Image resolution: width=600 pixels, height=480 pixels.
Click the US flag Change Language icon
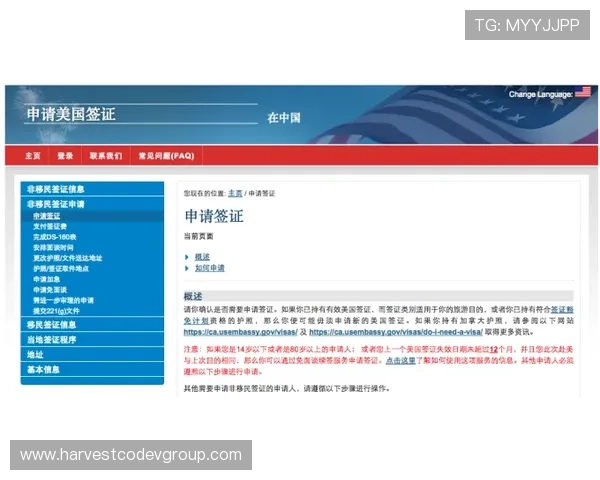coord(582,92)
